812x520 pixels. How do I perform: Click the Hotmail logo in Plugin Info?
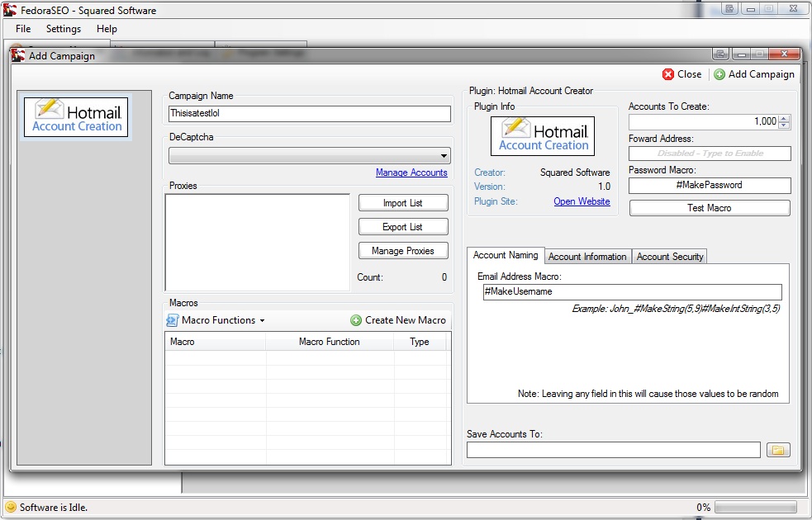click(x=543, y=136)
